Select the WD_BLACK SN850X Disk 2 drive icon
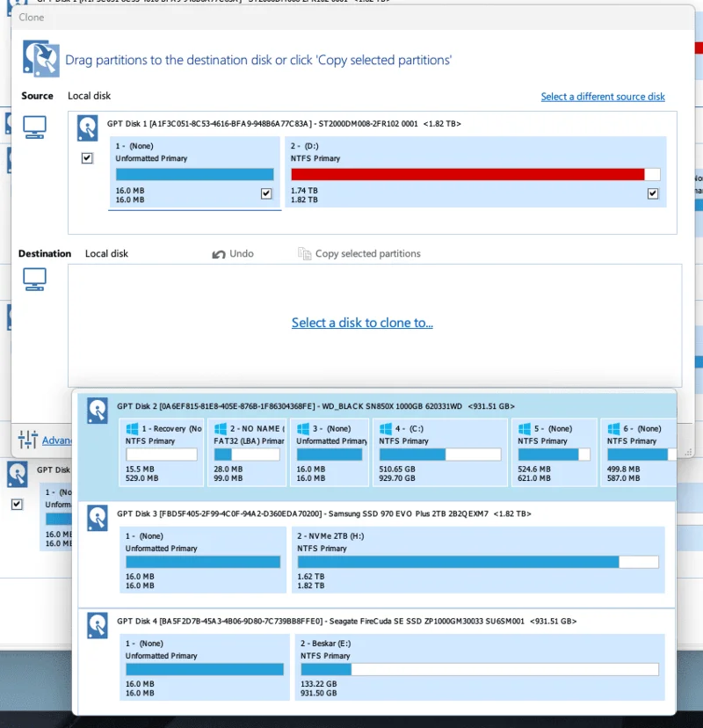 (97, 411)
